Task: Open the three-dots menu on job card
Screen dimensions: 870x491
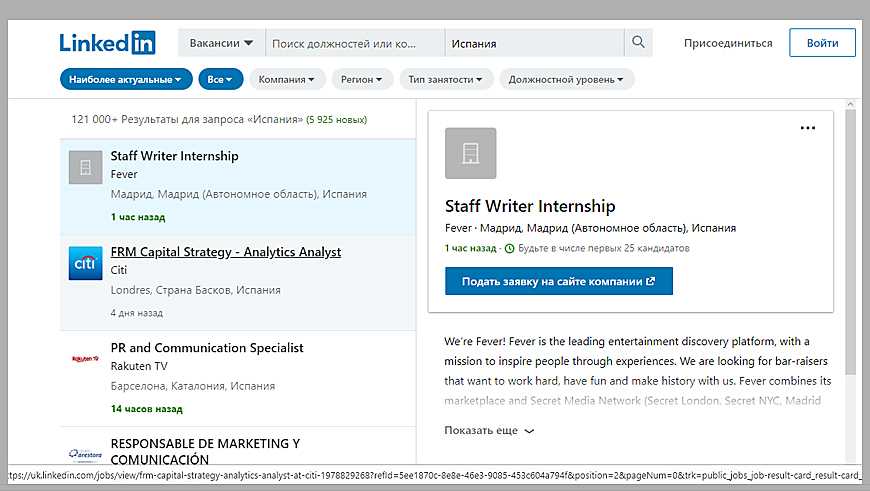Action: click(x=808, y=128)
